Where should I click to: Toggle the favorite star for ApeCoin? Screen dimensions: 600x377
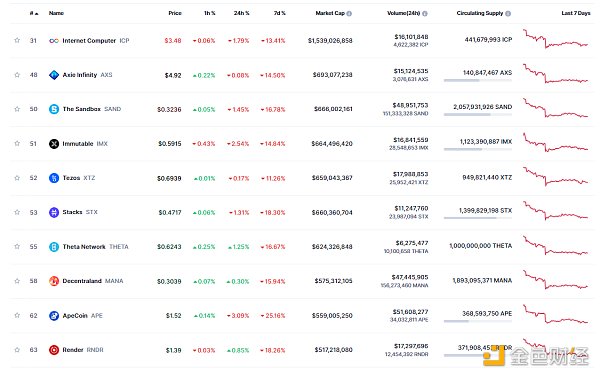tap(17, 315)
